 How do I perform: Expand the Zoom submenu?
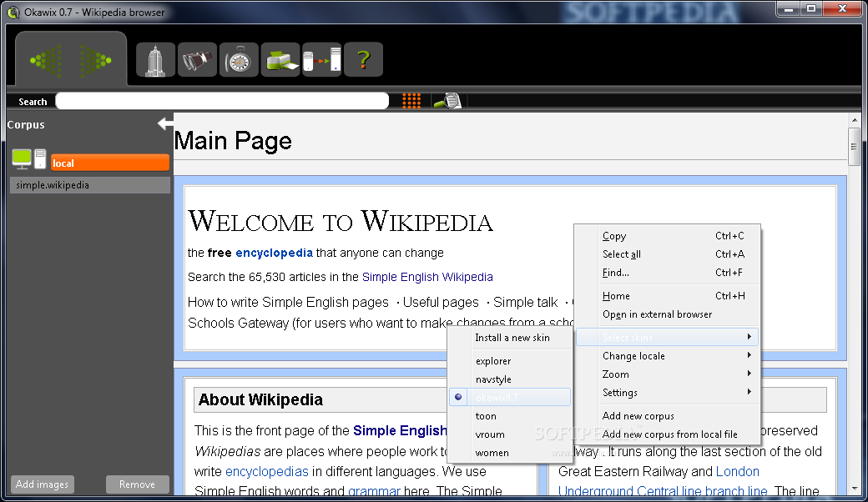pos(667,374)
